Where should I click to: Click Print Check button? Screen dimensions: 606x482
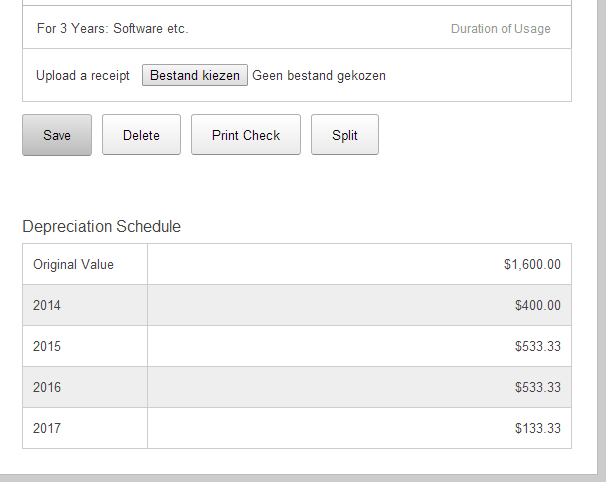coord(246,135)
